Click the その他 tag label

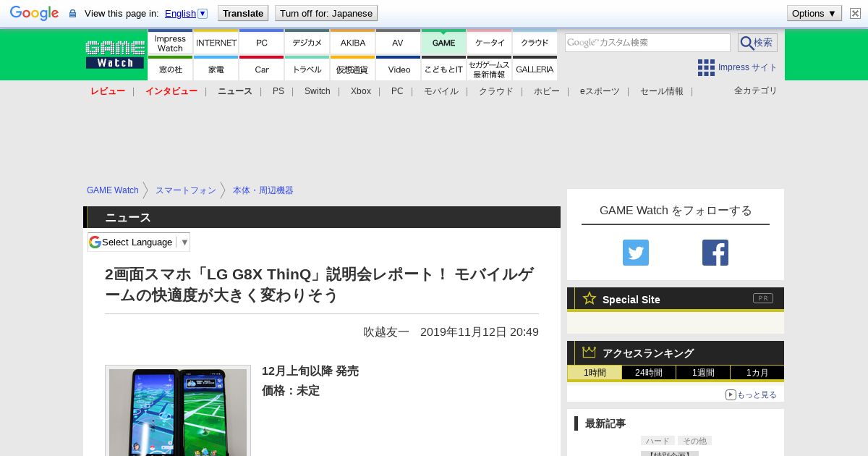pos(694,441)
